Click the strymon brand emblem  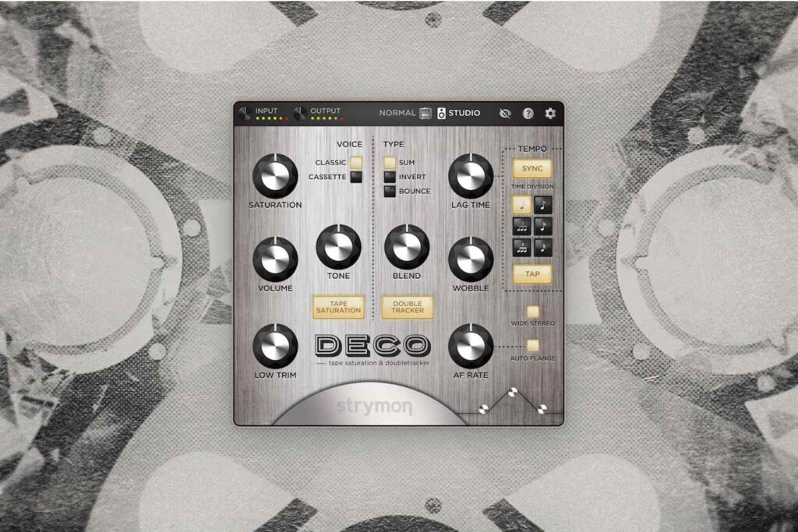[x=375, y=407]
